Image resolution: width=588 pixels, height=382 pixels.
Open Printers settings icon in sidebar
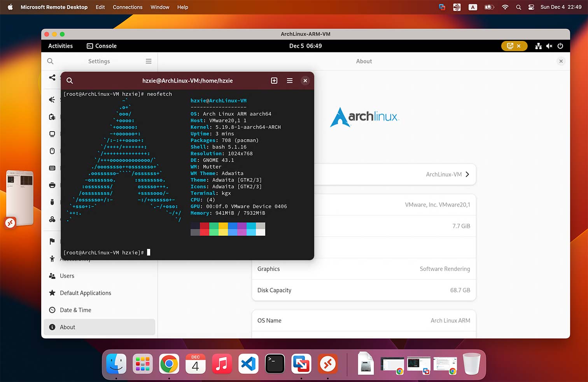(x=52, y=185)
